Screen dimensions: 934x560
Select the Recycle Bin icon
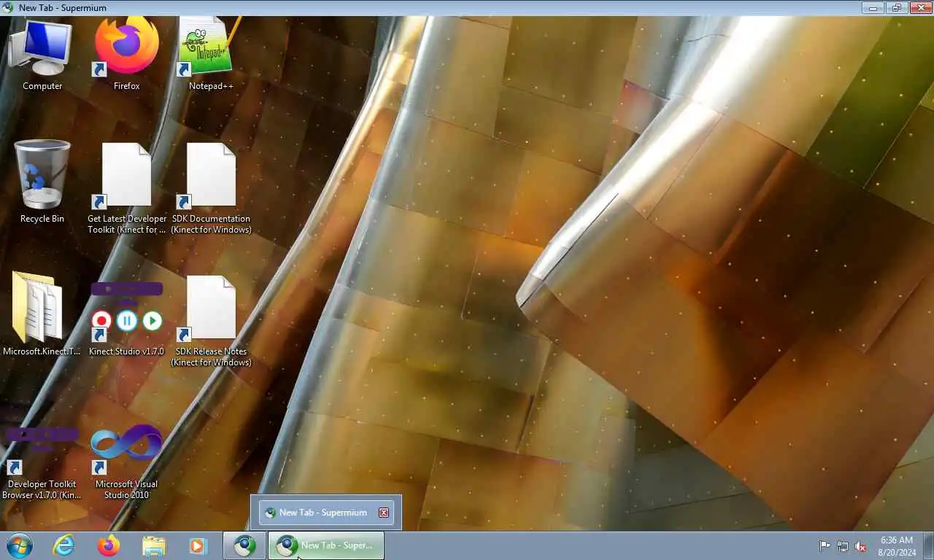(42, 182)
